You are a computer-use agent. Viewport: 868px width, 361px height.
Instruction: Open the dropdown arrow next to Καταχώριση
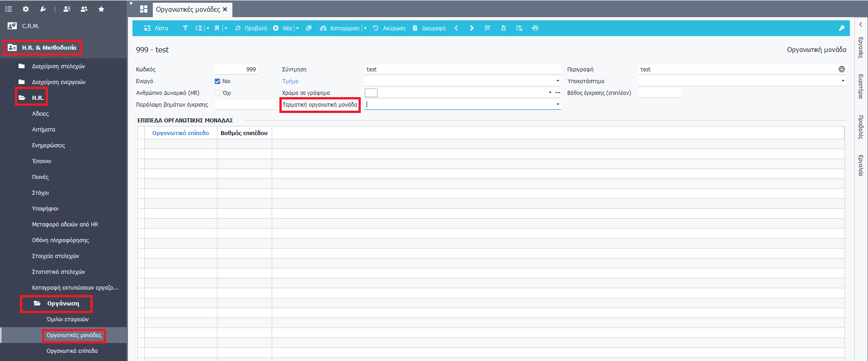pyautogui.click(x=365, y=28)
